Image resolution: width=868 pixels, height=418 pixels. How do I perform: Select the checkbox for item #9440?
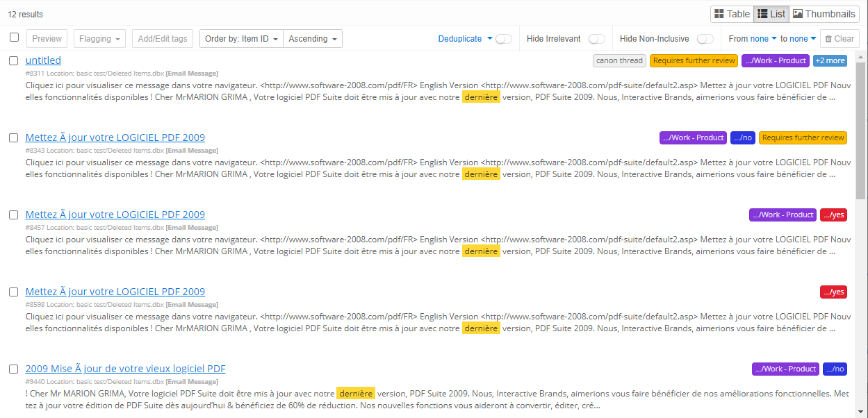14,368
